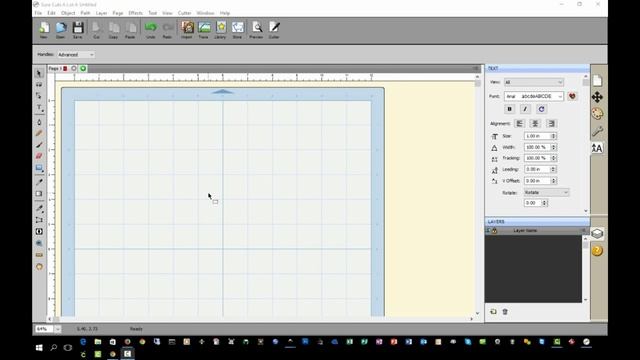640x360 pixels.
Task: Open the Windows Start menu
Action: coord(39,348)
